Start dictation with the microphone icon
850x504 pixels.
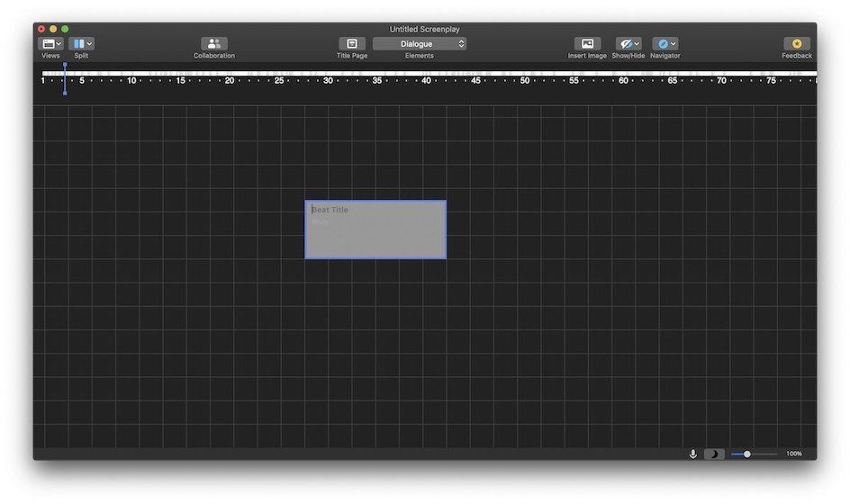(x=692, y=454)
